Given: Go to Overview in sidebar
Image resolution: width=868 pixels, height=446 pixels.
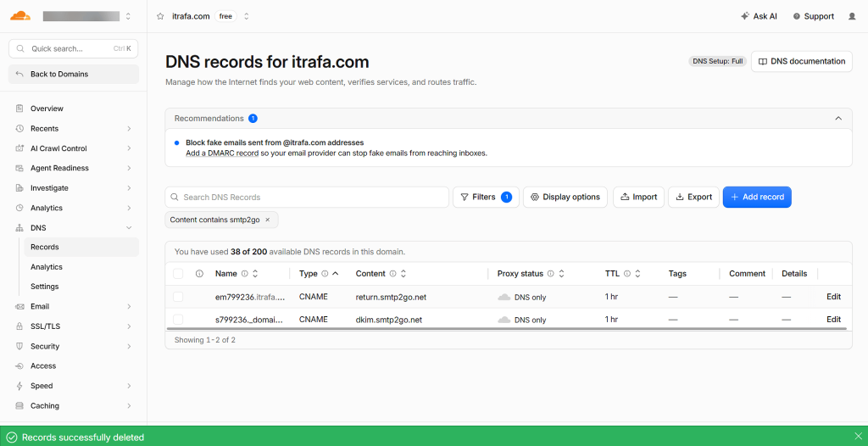Looking at the screenshot, I should coord(74,109).
